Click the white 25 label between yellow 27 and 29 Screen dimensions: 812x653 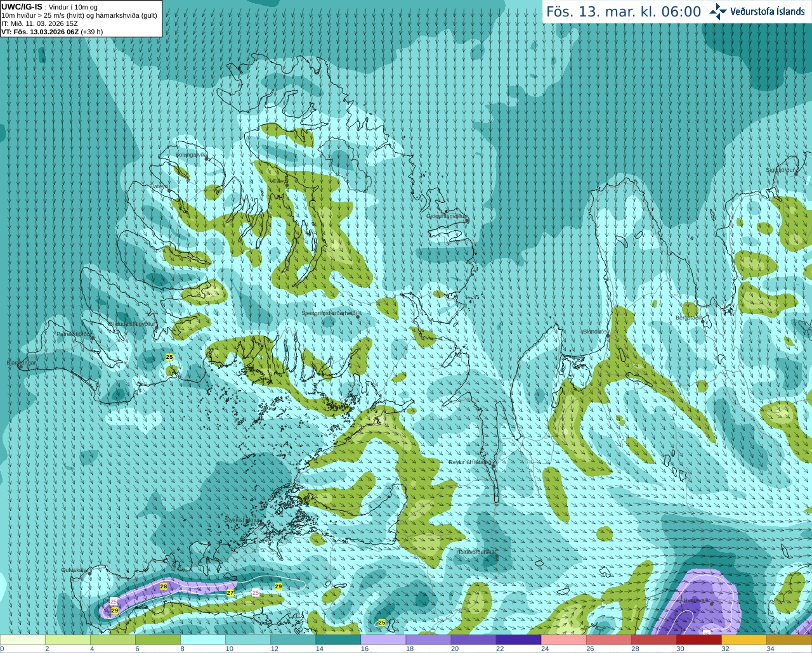click(x=256, y=592)
